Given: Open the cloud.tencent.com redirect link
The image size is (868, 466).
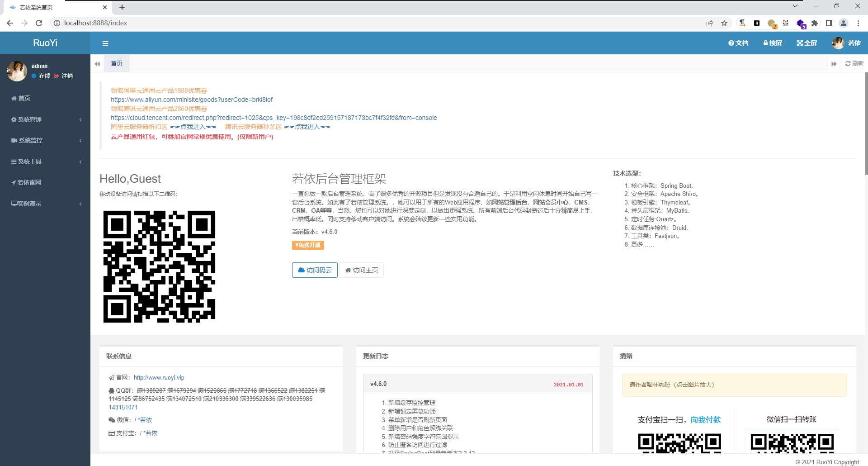Looking at the screenshot, I should pyautogui.click(x=274, y=118).
